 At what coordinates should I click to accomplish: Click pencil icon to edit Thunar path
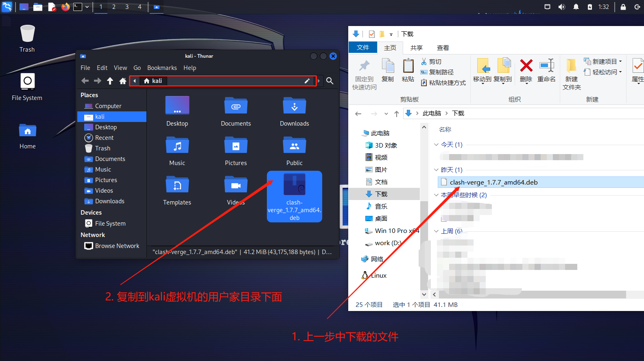pyautogui.click(x=307, y=81)
